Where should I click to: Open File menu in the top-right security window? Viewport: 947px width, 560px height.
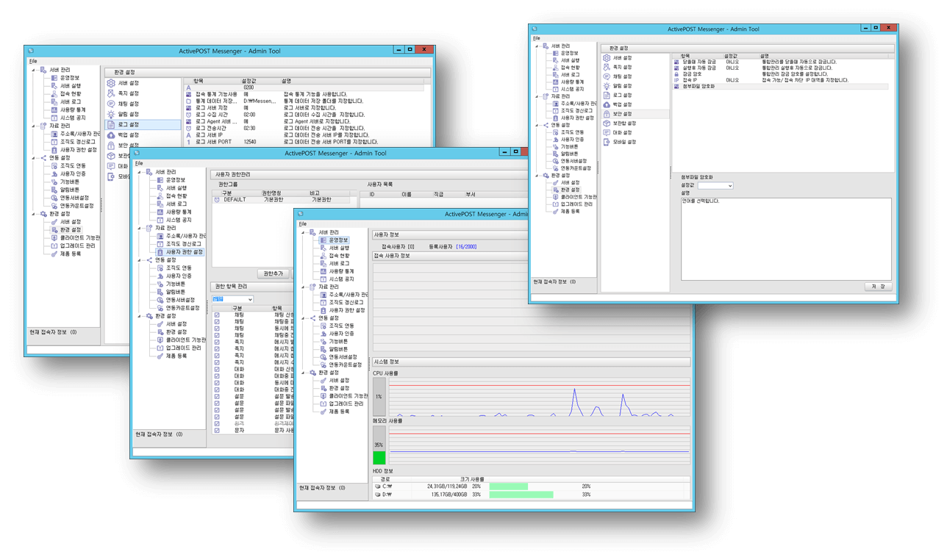537,38
